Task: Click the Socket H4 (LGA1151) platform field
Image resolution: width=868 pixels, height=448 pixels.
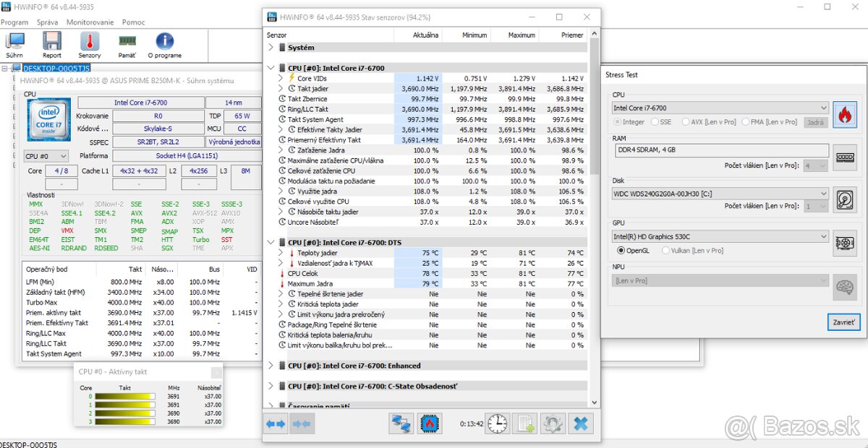Action: 187,155
